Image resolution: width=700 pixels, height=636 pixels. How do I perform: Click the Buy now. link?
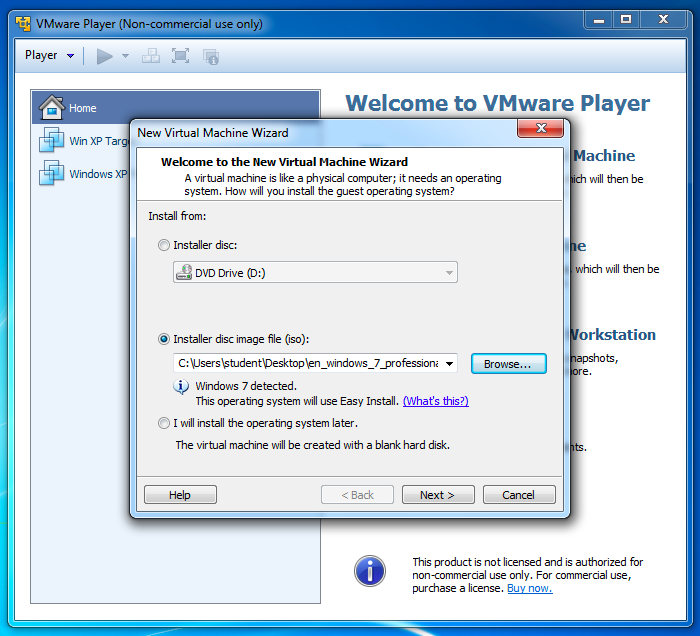click(529, 588)
